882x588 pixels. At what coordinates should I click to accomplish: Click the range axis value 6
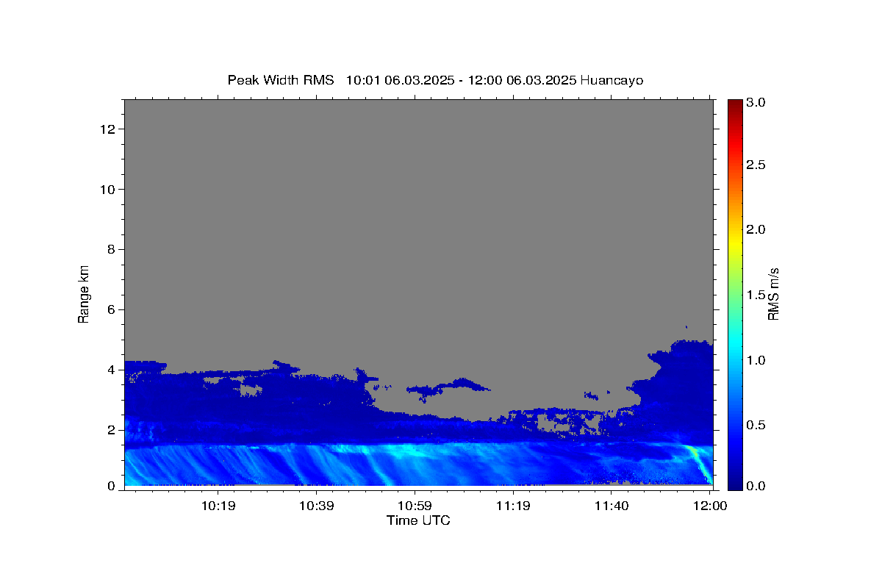[x=112, y=310]
